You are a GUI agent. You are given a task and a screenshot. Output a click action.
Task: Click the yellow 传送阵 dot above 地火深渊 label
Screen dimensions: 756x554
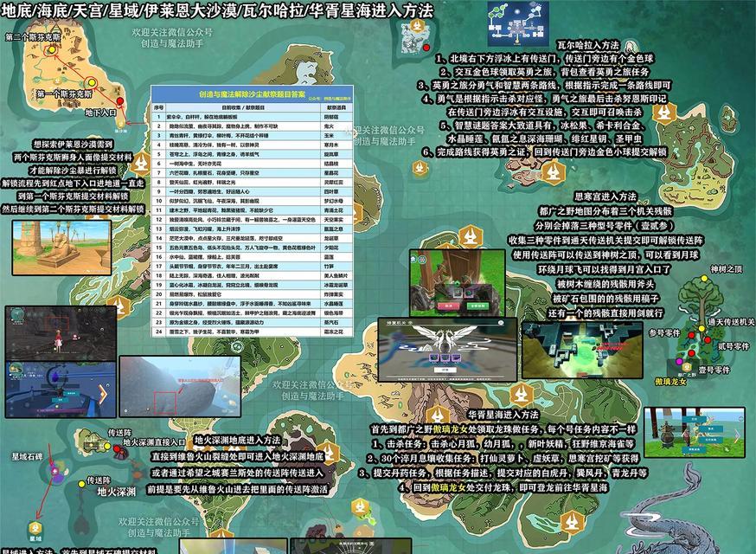[82, 484]
